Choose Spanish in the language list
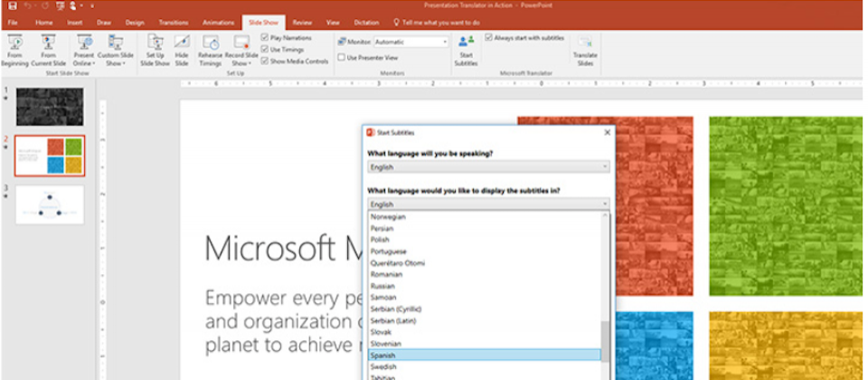868x380 pixels. pyautogui.click(x=485, y=355)
